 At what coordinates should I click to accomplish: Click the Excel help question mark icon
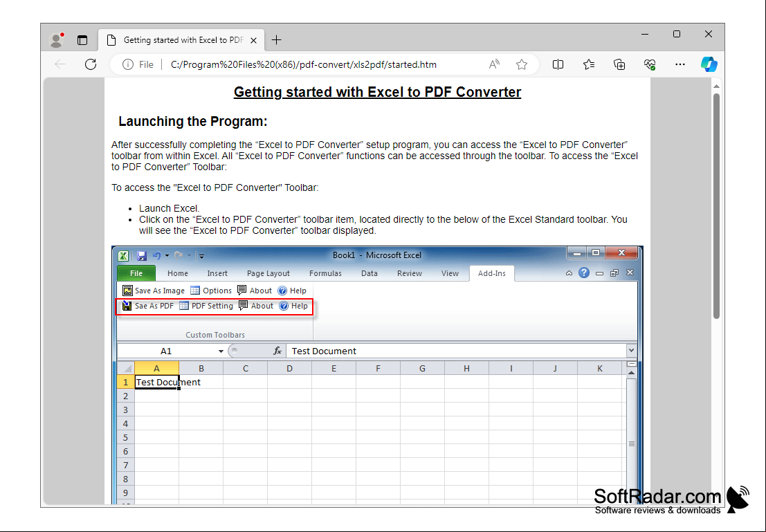click(584, 273)
